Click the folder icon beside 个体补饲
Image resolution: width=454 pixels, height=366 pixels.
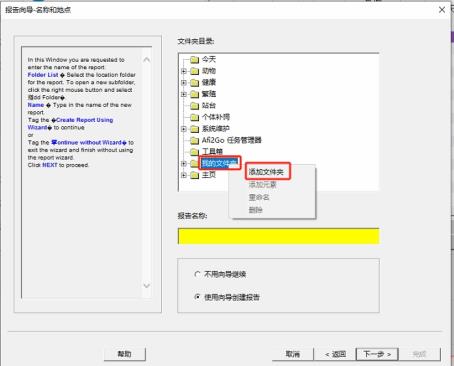[194, 118]
